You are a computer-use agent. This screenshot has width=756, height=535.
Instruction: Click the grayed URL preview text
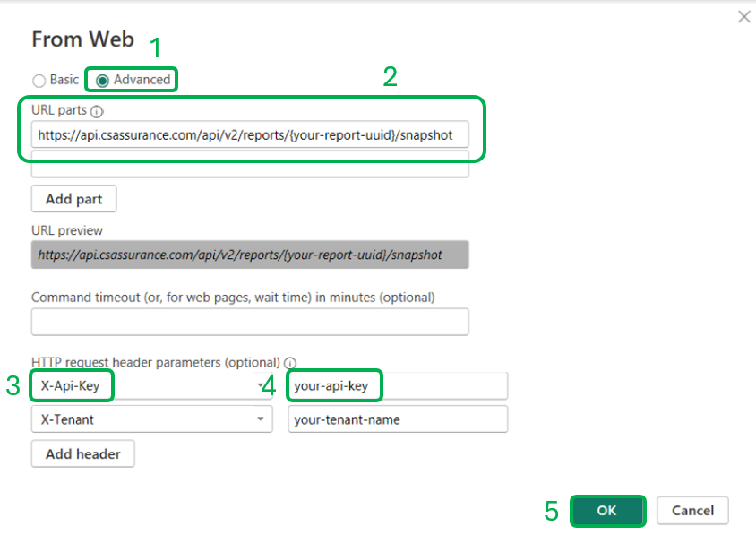(250, 255)
